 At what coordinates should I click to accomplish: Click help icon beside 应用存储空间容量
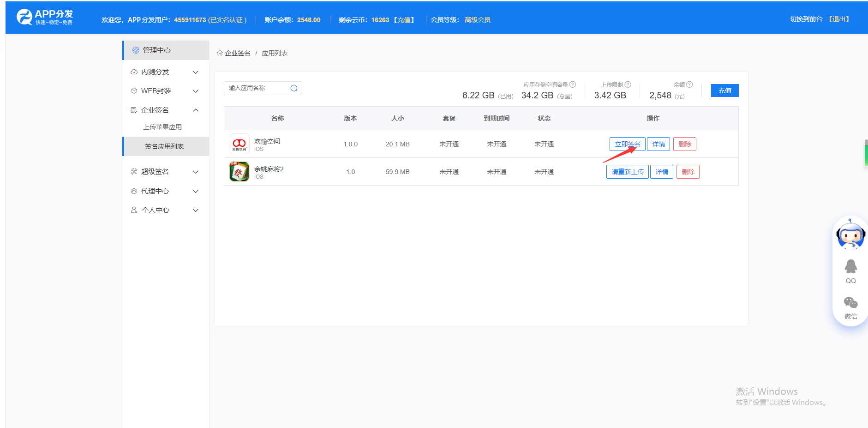point(573,84)
